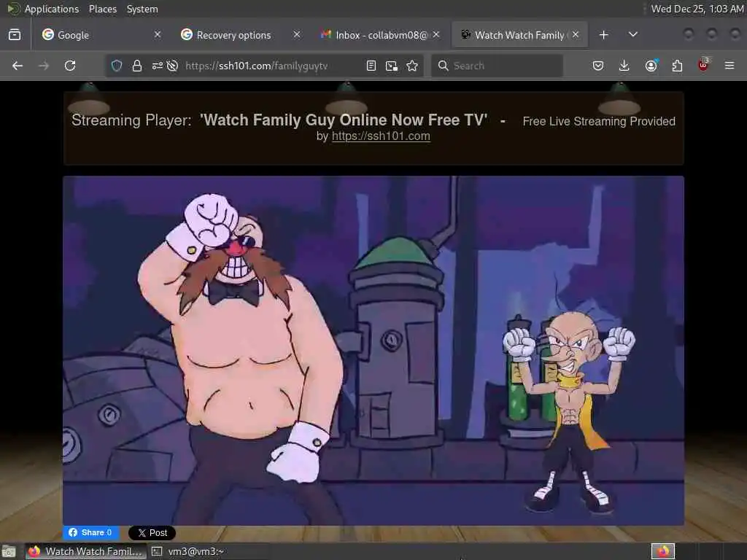Open the site permissions icon in address bar
747x560 pixels.
click(x=158, y=66)
